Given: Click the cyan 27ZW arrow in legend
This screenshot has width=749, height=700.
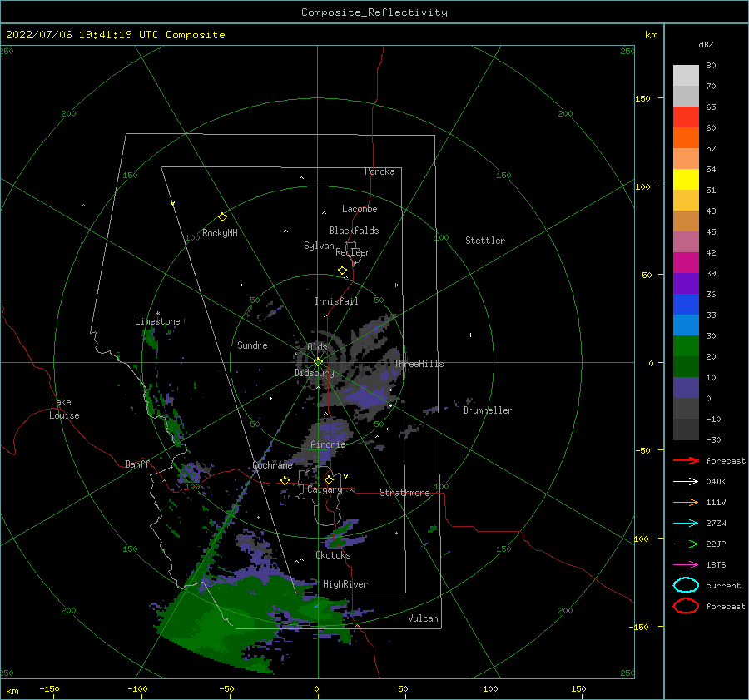Looking at the screenshot, I should 686,524.
